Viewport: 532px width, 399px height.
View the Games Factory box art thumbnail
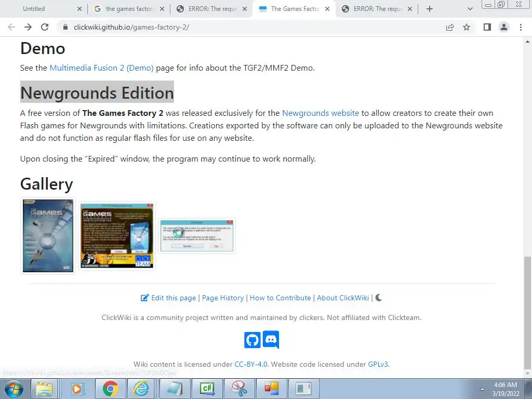[48, 236]
